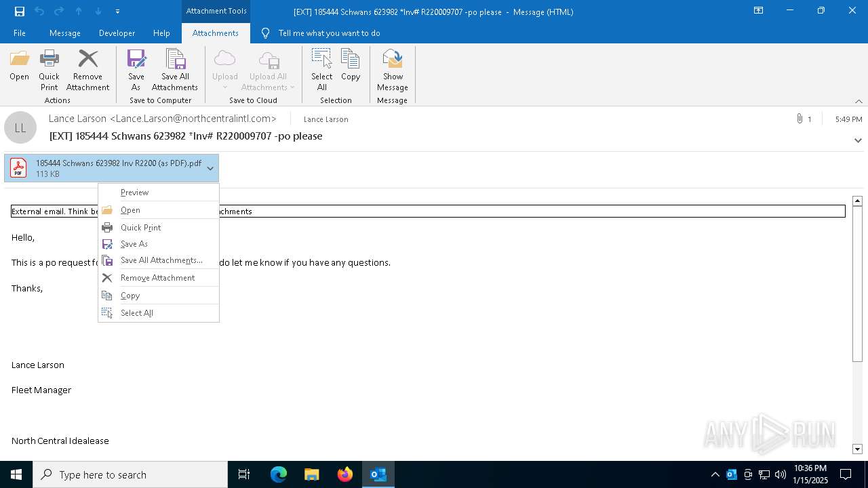868x488 pixels.
Task: Open the Help tab
Action: pos(161,33)
